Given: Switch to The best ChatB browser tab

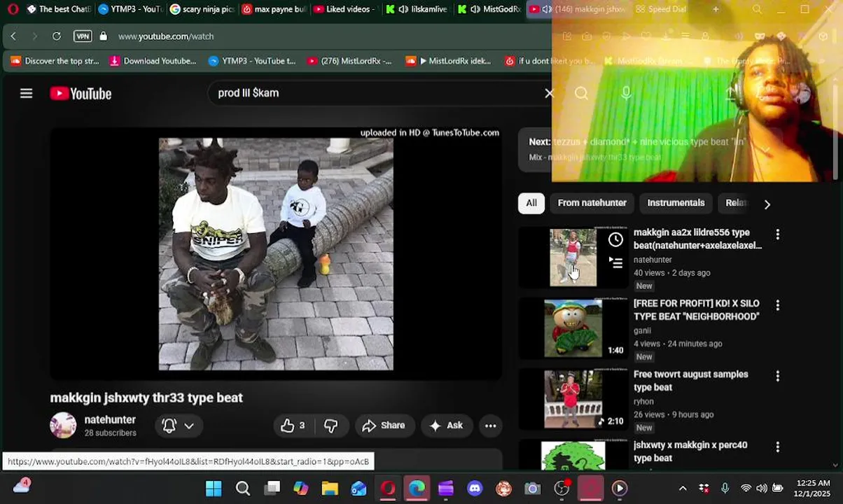Looking at the screenshot, I should point(59,9).
